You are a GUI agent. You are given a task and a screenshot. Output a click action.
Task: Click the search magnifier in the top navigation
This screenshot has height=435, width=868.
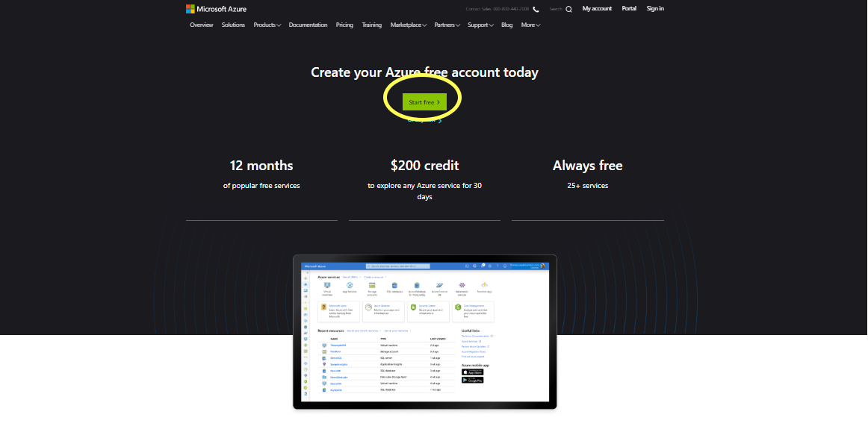pos(567,9)
